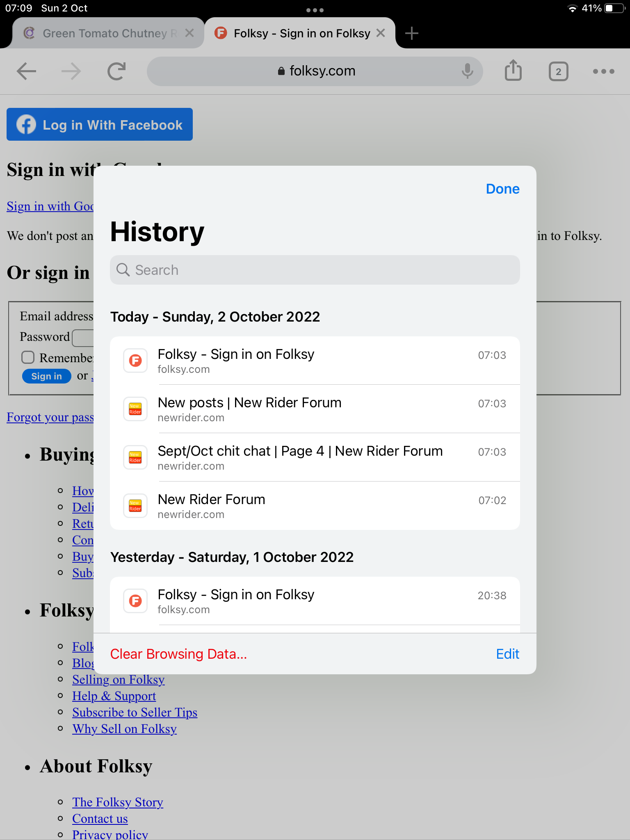Tick the Remember me checkbox
The width and height of the screenshot is (630, 840).
(x=28, y=357)
